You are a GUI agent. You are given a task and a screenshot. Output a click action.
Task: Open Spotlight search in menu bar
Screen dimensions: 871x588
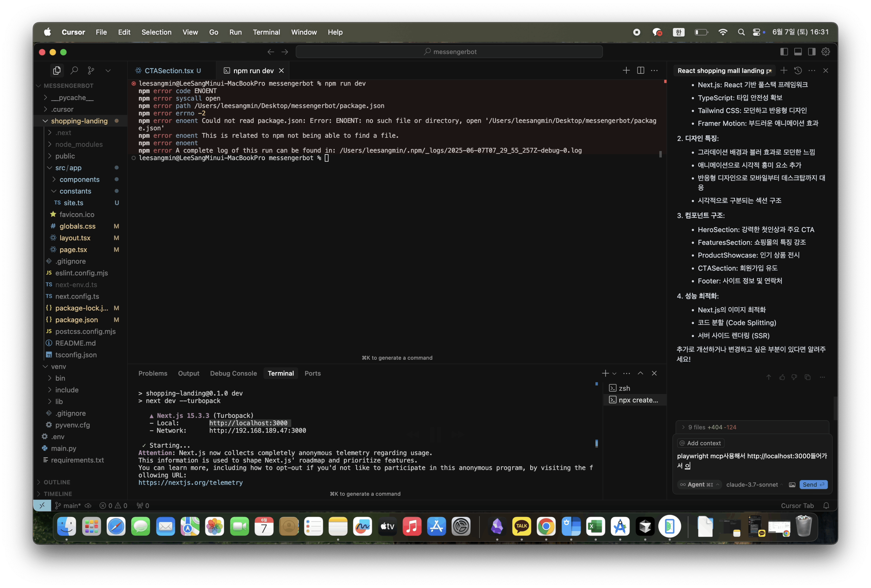[x=741, y=32]
